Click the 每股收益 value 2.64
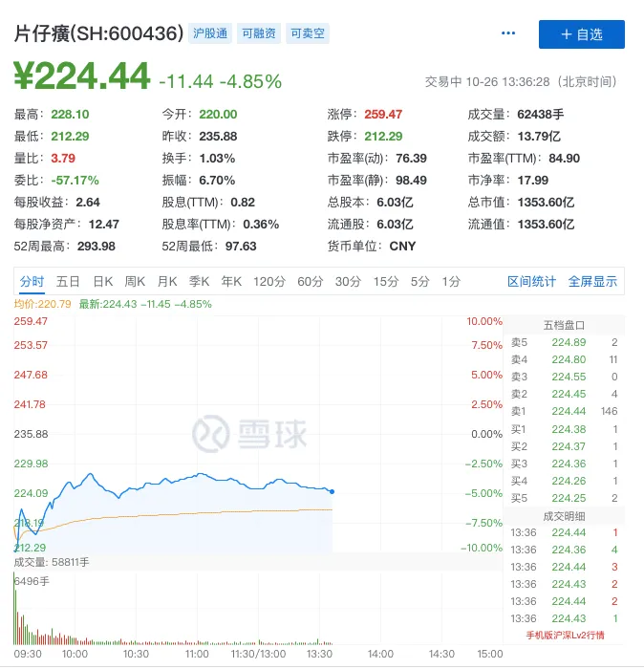 [88, 203]
